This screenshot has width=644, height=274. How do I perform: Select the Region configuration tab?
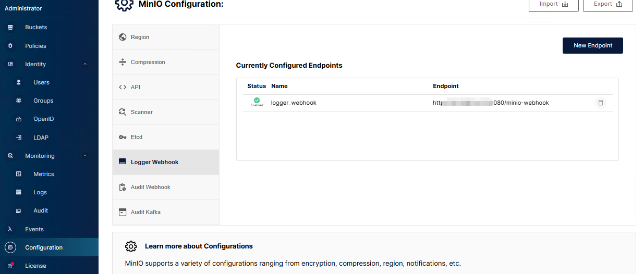coord(166,37)
